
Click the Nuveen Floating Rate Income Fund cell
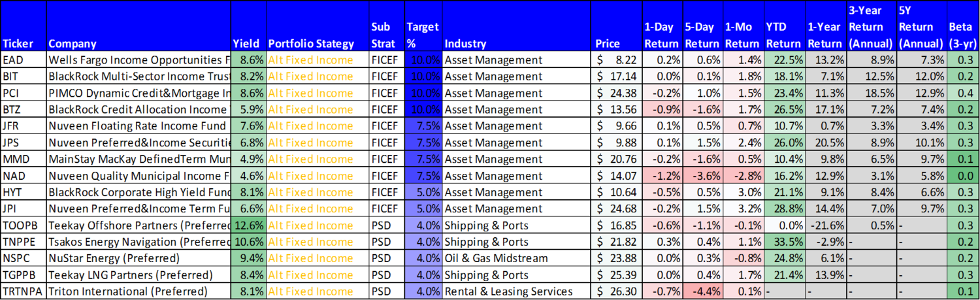(x=139, y=126)
